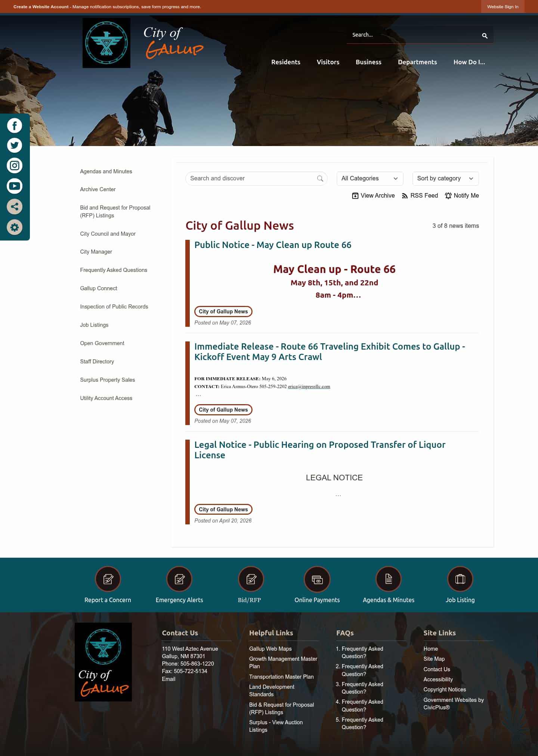Open the Instagram social icon
This screenshot has width=538, height=756.
15,165
